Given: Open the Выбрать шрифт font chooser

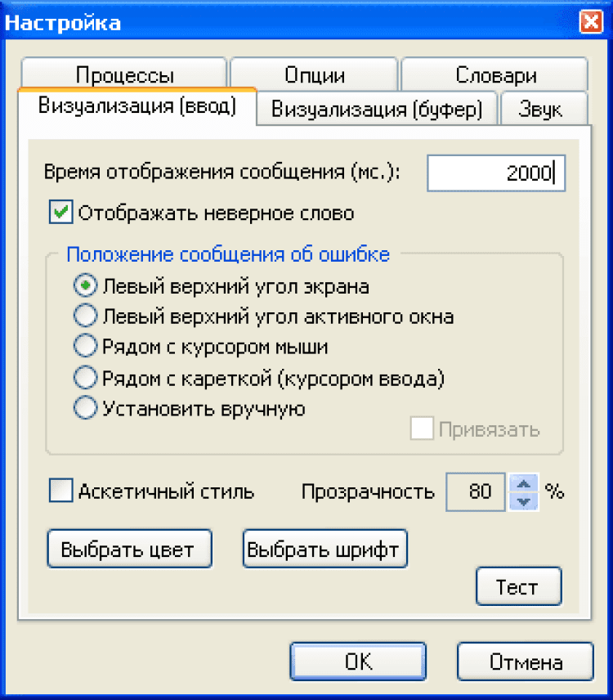Looking at the screenshot, I should click(x=324, y=550).
